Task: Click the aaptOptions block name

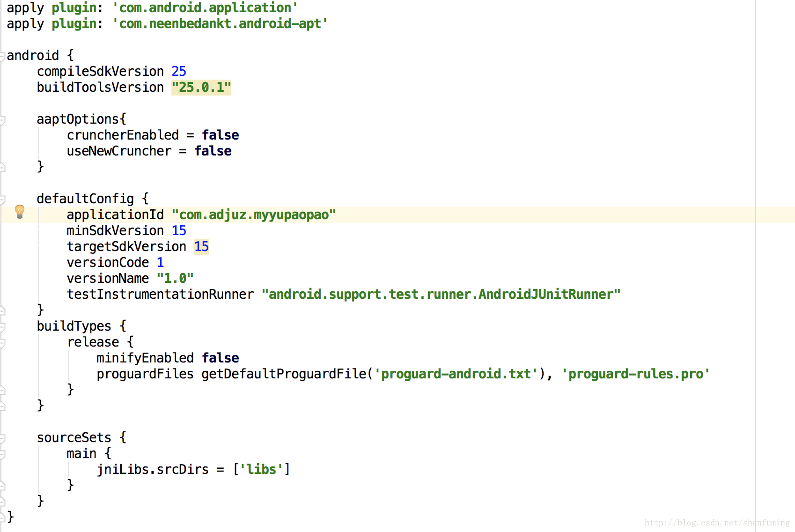Action: click(x=78, y=119)
